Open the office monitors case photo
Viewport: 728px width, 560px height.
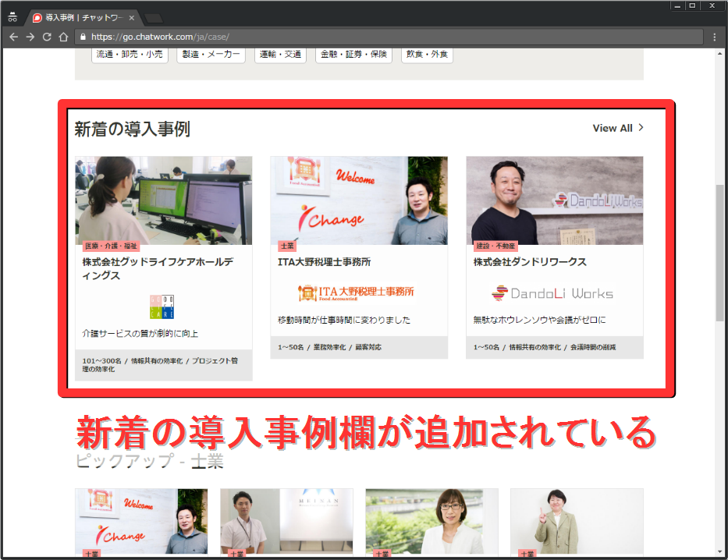tap(163, 200)
